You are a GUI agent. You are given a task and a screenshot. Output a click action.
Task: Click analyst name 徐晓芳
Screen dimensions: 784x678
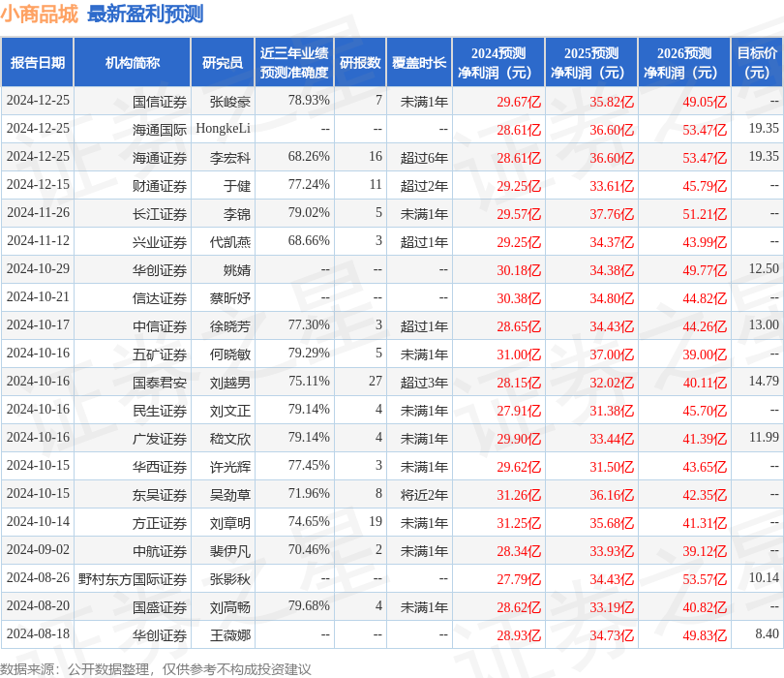click(230, 326)
